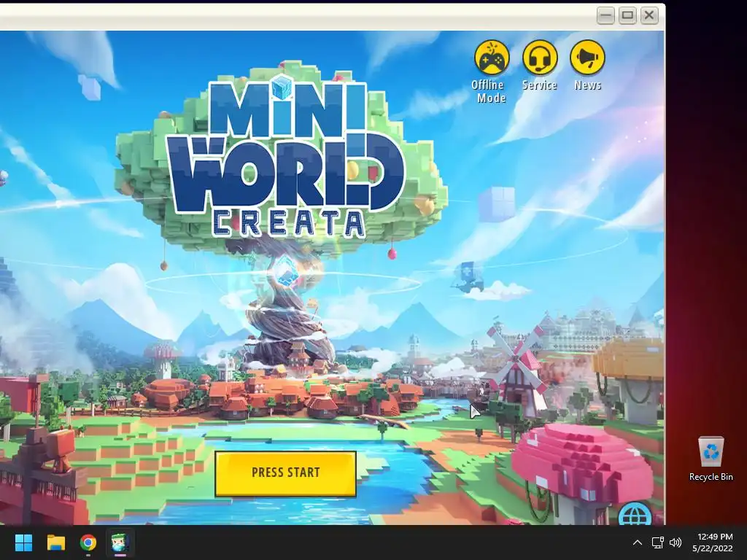Select Mini World taskbar icon
Image resolution: width=747 pixels, height=560 pixels.
point(120,542)
